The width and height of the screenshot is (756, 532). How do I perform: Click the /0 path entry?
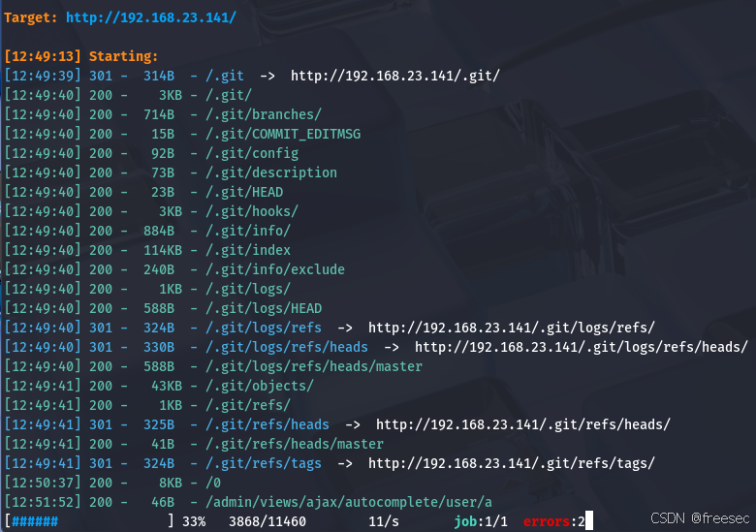[213, 483]
